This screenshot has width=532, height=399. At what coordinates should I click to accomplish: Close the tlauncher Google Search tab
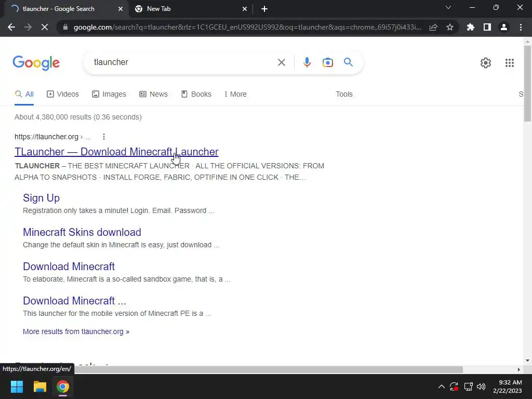pos(121,9)
